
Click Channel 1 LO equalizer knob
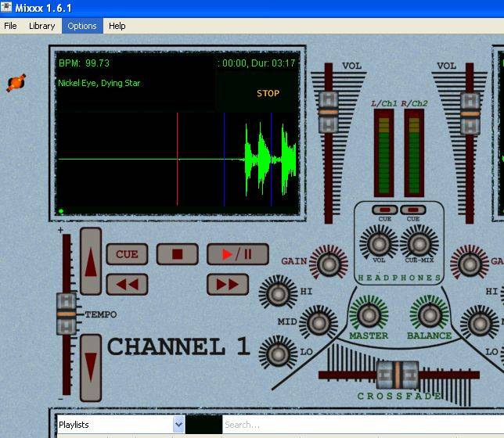(x=279, y=354)
